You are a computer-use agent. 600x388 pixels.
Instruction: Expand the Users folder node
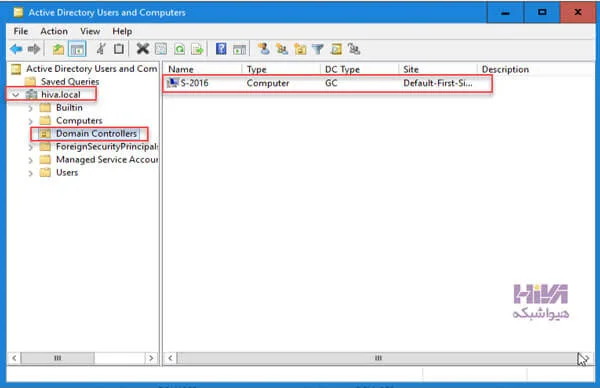pyautogui.click(x=30, y=173)
